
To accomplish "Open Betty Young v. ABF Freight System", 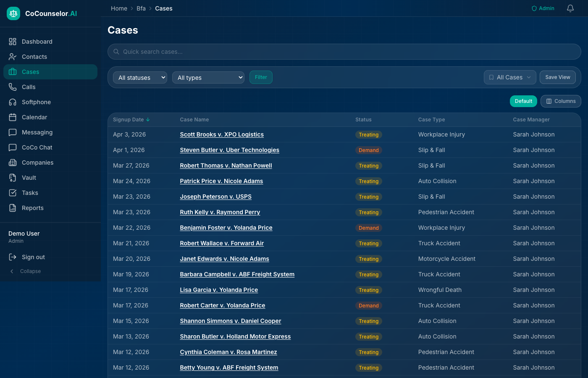I will point(229,367).
